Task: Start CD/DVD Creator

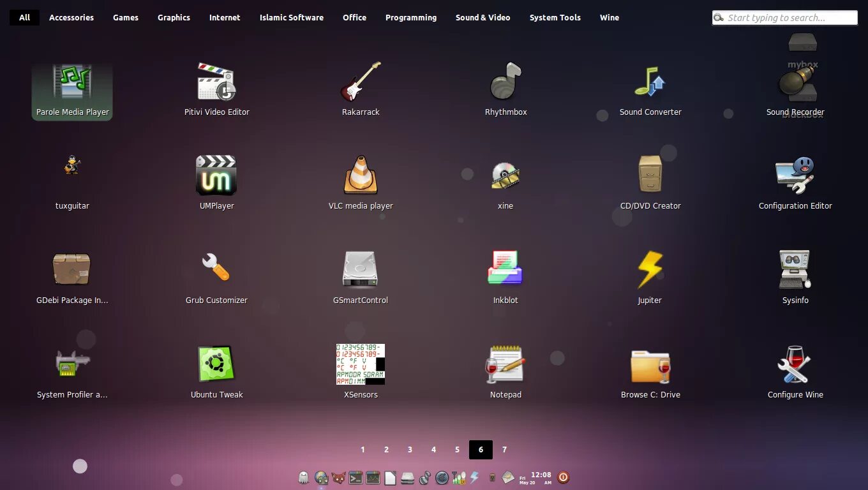Action: click(x=650, y=184)
